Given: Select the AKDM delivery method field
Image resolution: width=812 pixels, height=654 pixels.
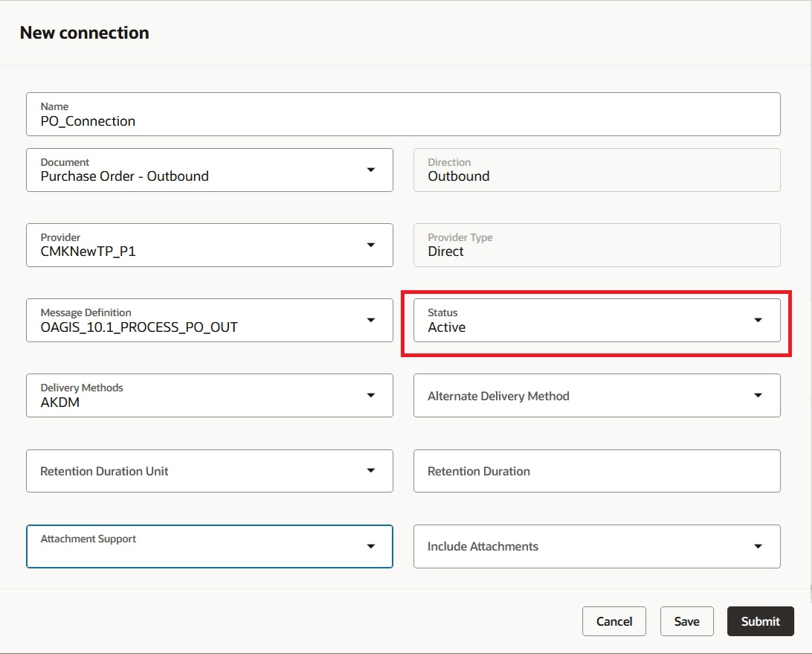Looking at the screenshot, I should pyautogui.click(x=60, y=403).
